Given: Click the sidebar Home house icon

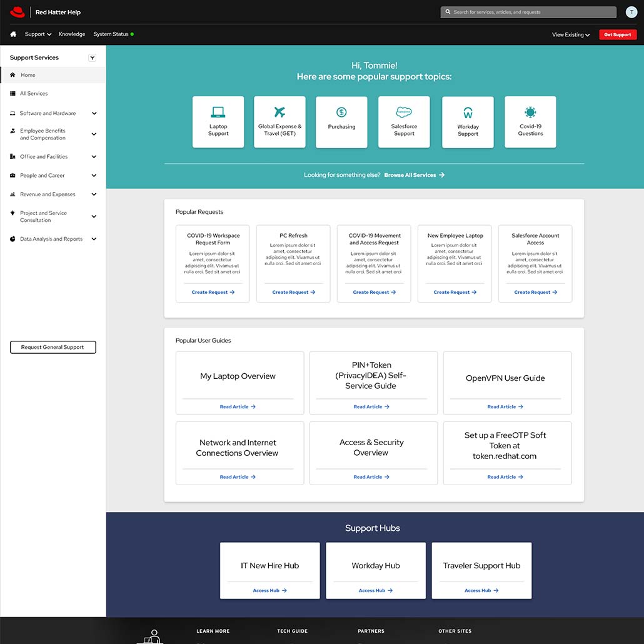Looking at the screenshot, I should tap(13, 75).
